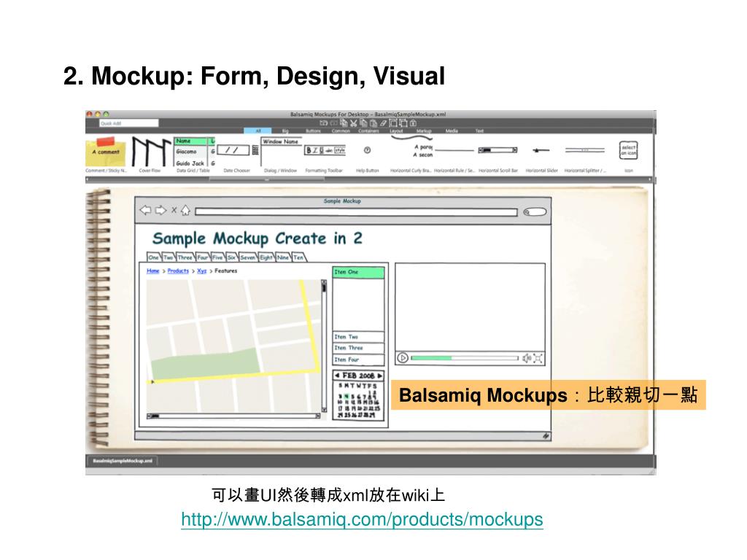This screenshot has width=747, height=560.
Task: Click the Quick Add input field
Action: pyautogui.click(x=128, y=123)
